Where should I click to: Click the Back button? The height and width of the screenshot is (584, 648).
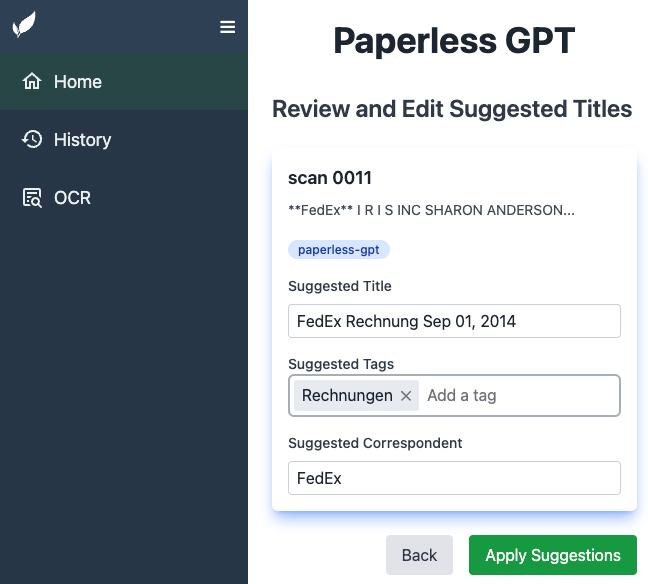419,555
